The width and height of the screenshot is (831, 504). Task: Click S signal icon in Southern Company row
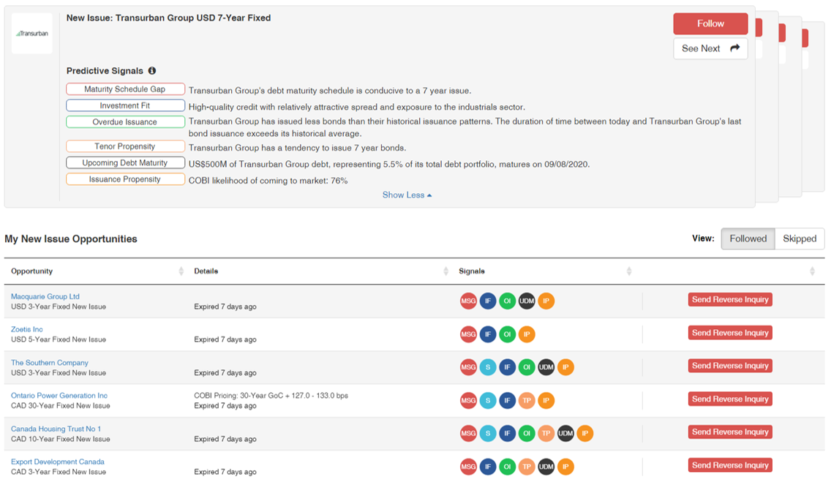(488, 367)
